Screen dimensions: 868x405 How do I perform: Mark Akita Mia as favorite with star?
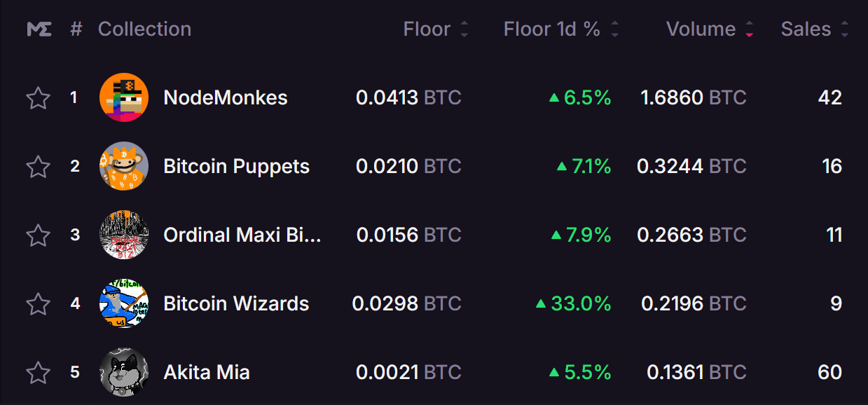[38, 373]
